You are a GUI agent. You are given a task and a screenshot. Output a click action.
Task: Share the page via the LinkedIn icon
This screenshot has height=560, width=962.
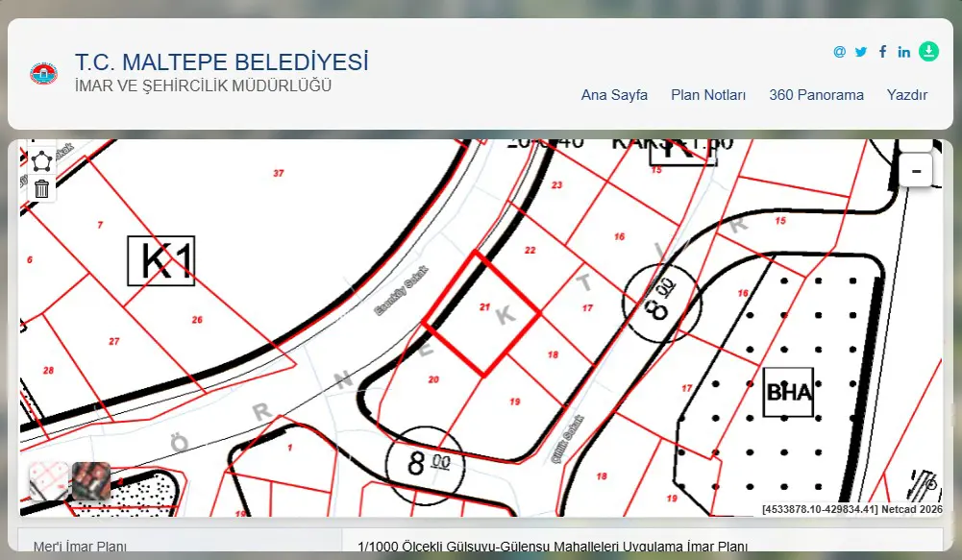[x=903, y=52]
